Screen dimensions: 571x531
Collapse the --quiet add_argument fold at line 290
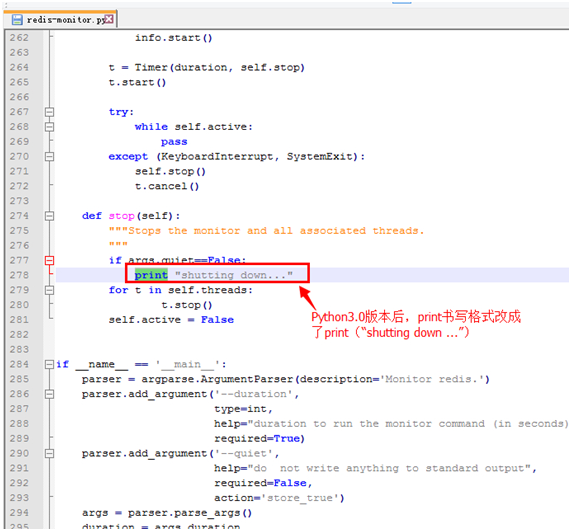click(50, 453)
